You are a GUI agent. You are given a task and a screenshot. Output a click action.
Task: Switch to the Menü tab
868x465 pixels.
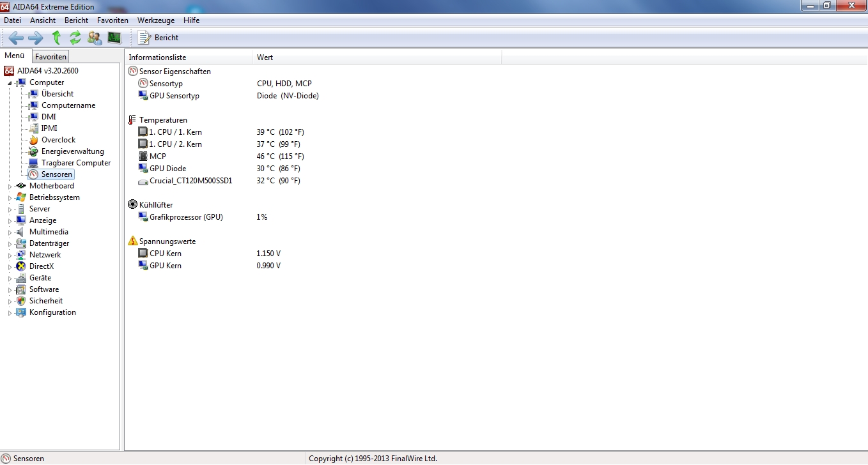(14, 56)
